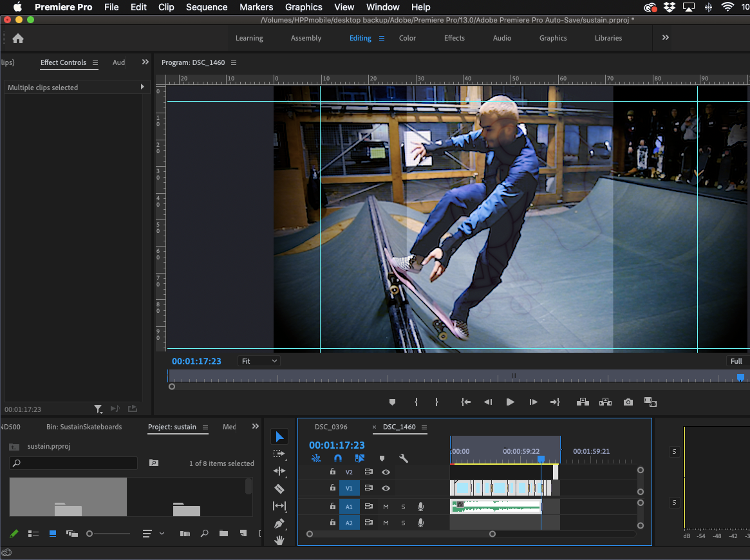The image size is (750, 560).
Task: Click the project panel search field
Action: click(73, 463)
